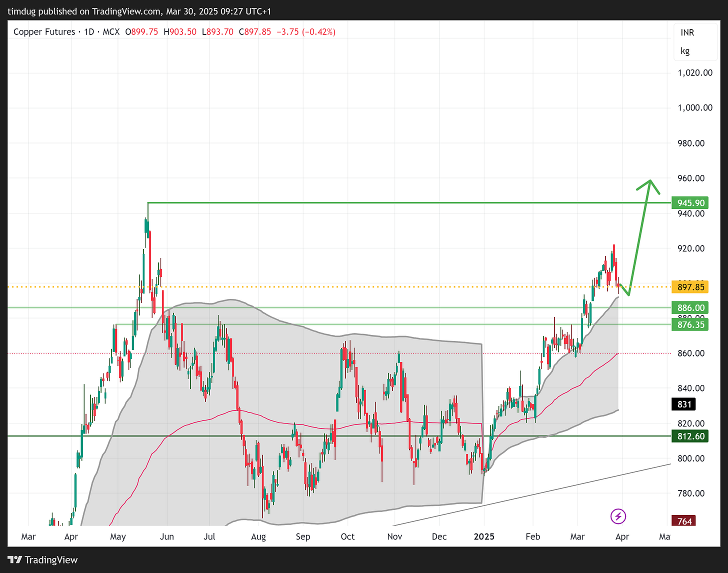
Task: Click the 960.00 price axis tick
Action: [x=691, y=178]
